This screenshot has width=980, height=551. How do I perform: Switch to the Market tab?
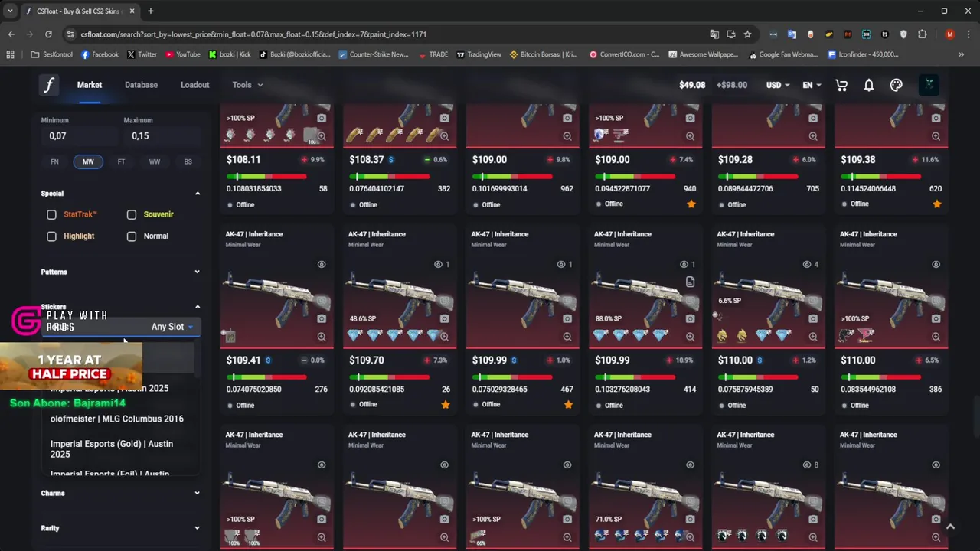coord(90,85)
